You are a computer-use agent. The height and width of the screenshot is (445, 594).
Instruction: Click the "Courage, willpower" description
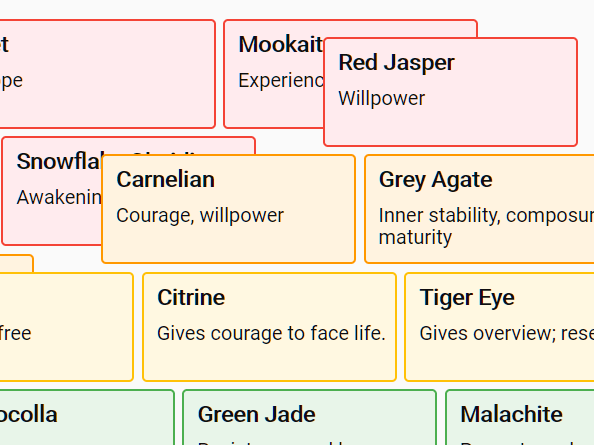(200, 215)
